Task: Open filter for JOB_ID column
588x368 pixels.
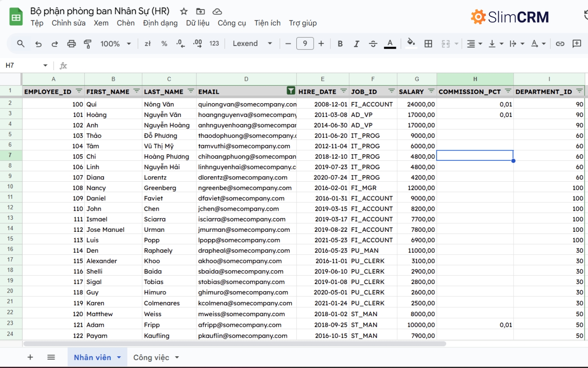Action: [x=391, y=91]
